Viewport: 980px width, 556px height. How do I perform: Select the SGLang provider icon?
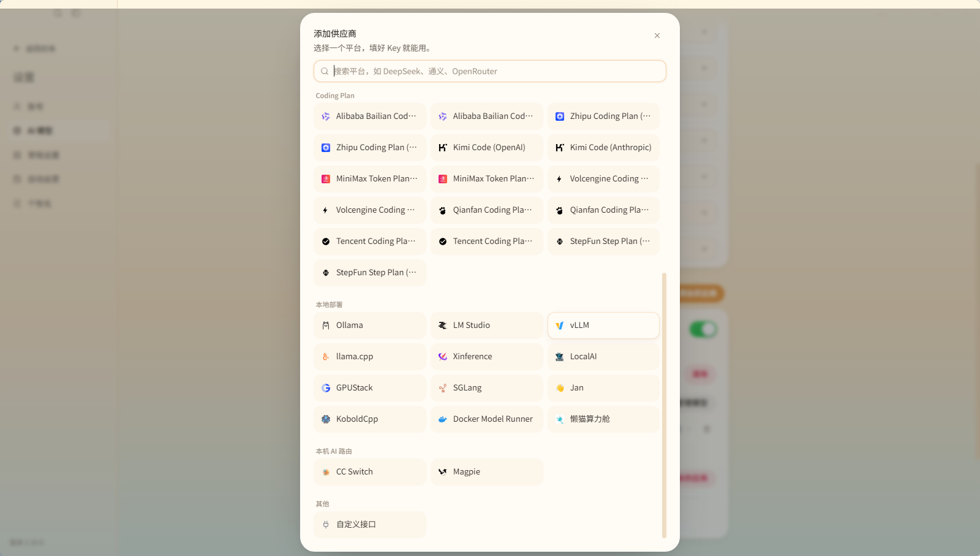tap(443, 388)
